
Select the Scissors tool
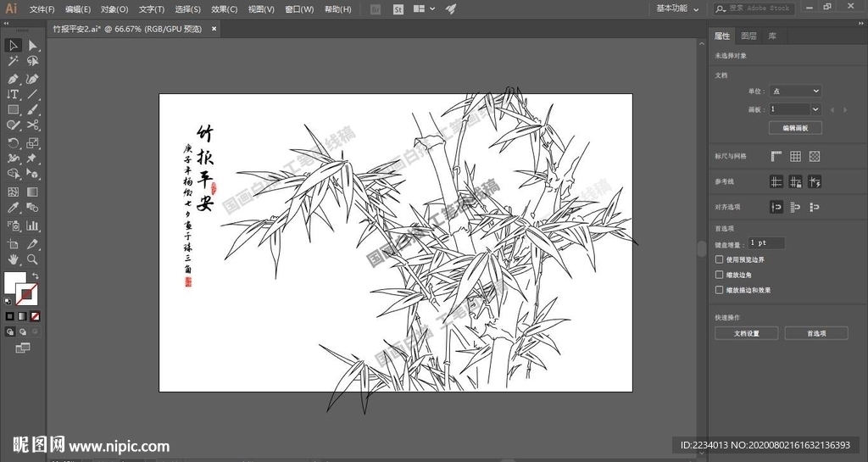point(32,125)
